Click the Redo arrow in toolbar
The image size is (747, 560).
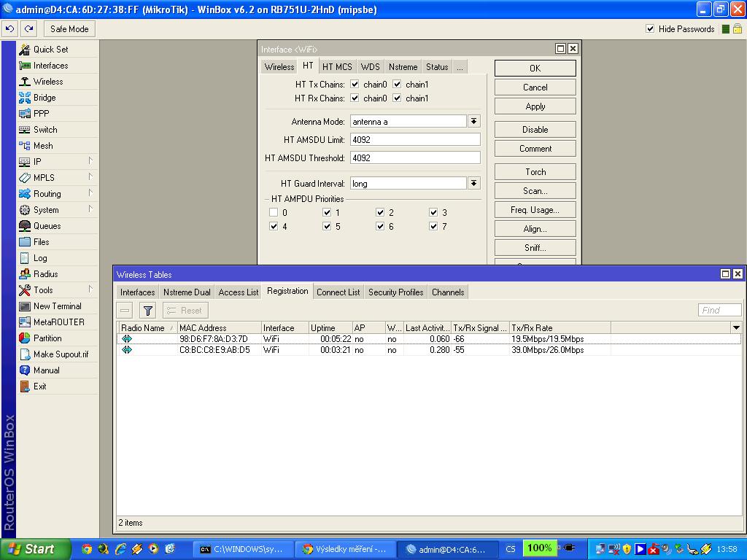pos(29,29)
